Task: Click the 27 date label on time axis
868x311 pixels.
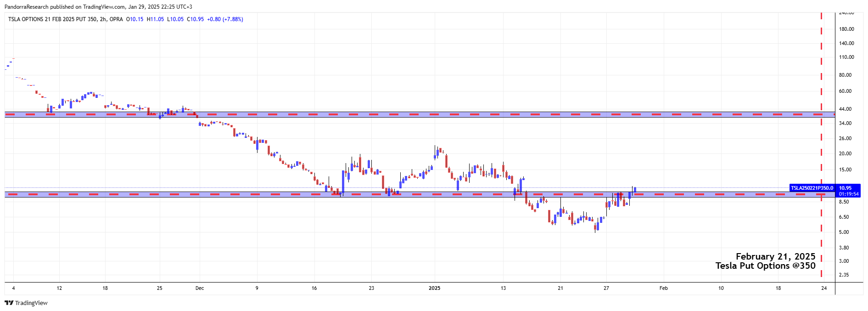Action: pos(606,288)
